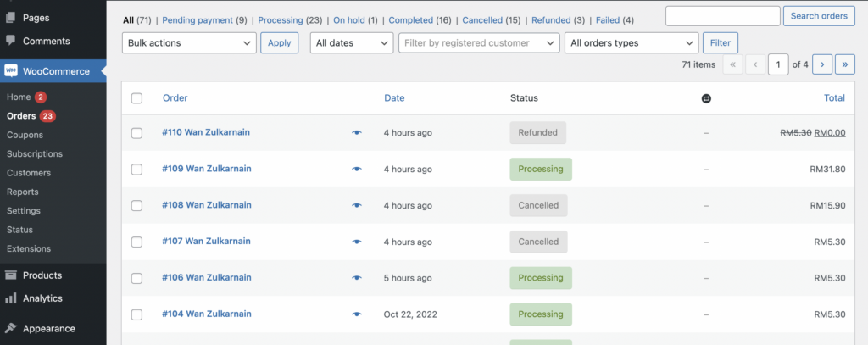Open order #107 Wan Zulkarnain
This screenshot has width=868, height=345.
point(206,241)
